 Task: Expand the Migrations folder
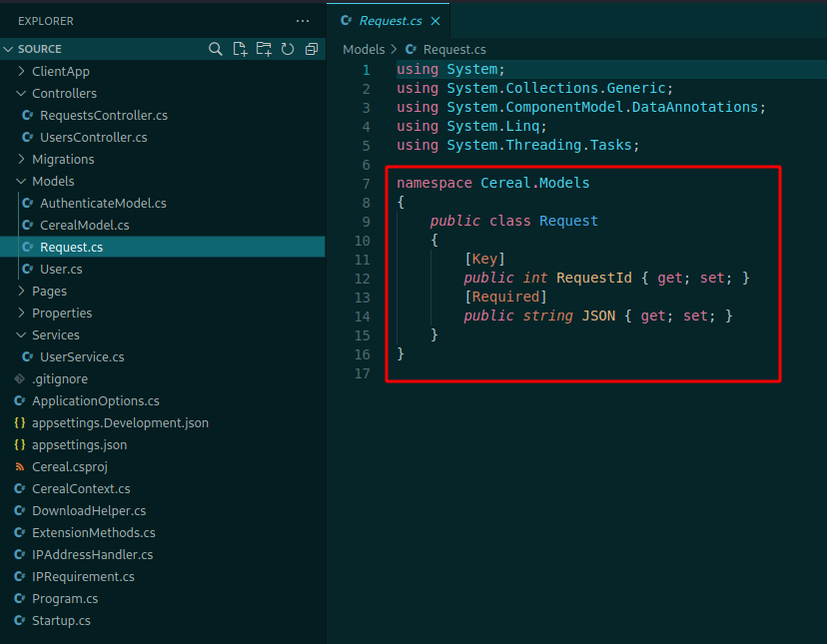(163, 160)
